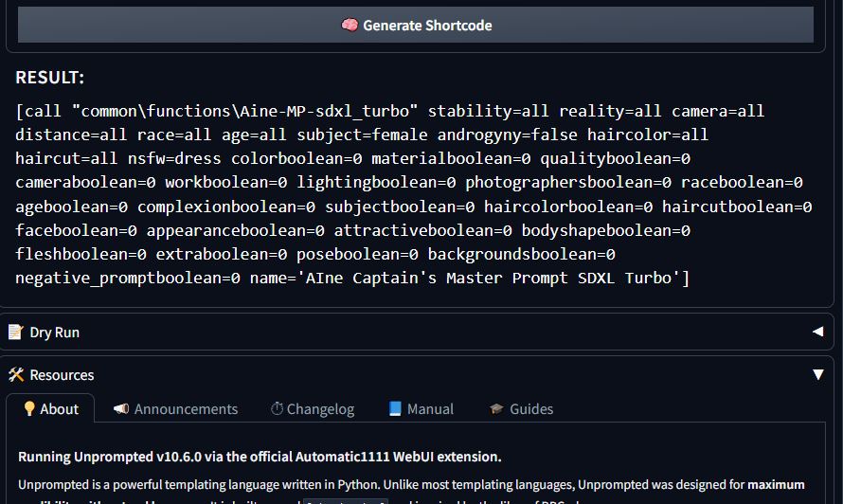Click the brain icon on Generate Shortcode
This screenshot has height=504, width=843.
pyautogui.click(x=350, y=26)
